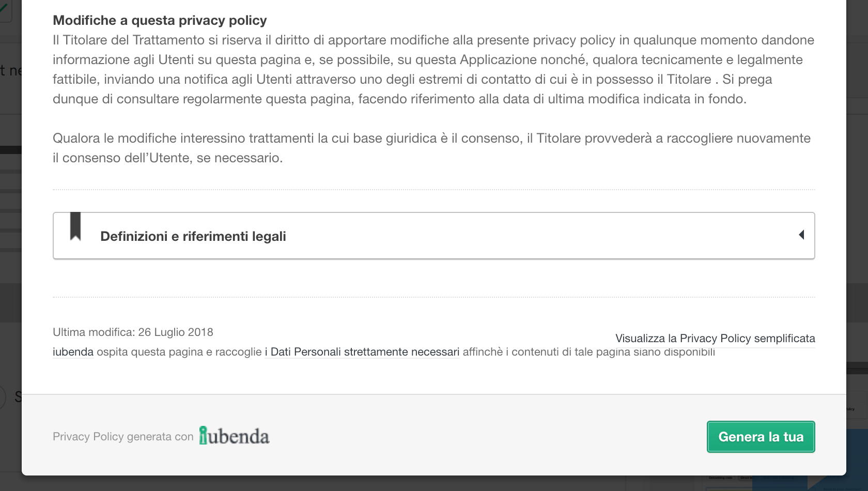Open 'Visualizza la Privacy Policy semplificata' link
868x491 pixels.
click(715, 339)
